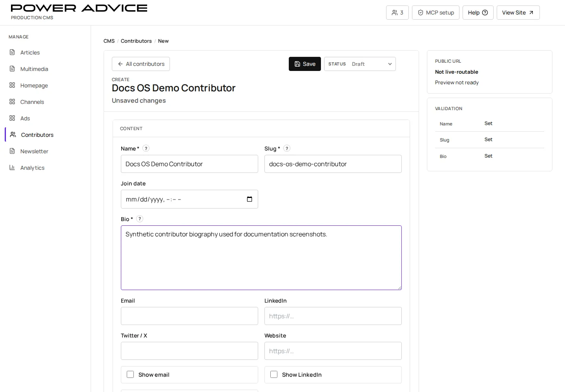Viewport: 565px width, 392px height.
Task: Click the Validation Name row
Action: click(490, 123)
